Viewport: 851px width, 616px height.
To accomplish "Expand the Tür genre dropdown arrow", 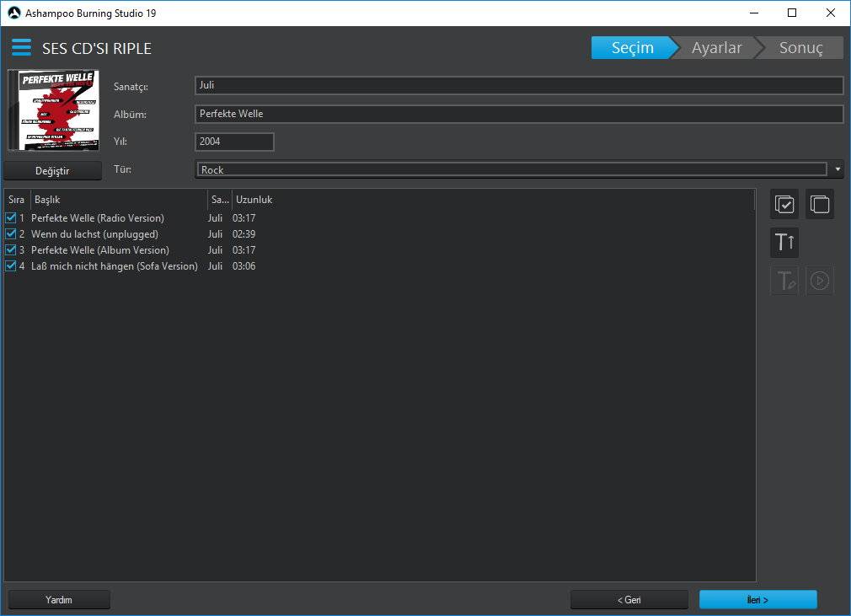I will [838, 169].
